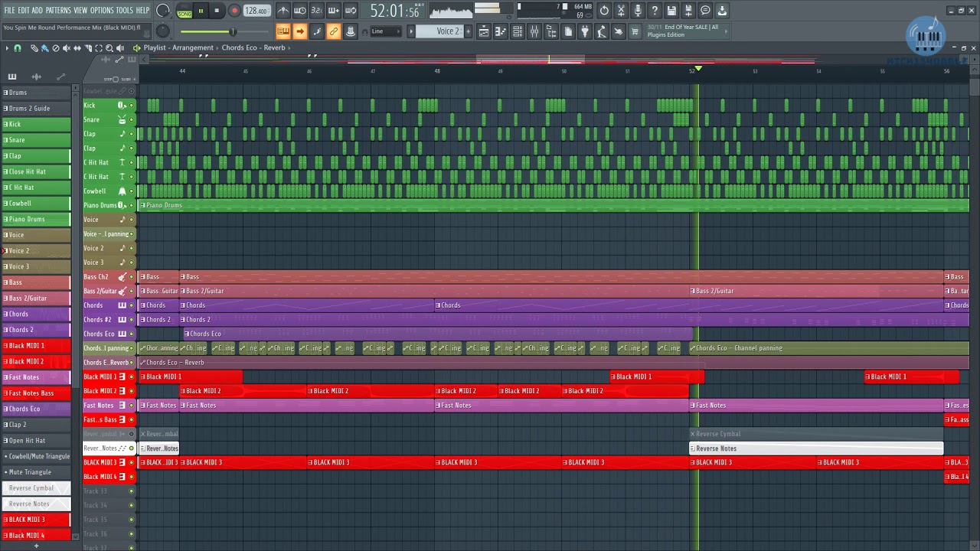
Task: Mute the Cowbell track green LED
Action: [x=131, y=191]
